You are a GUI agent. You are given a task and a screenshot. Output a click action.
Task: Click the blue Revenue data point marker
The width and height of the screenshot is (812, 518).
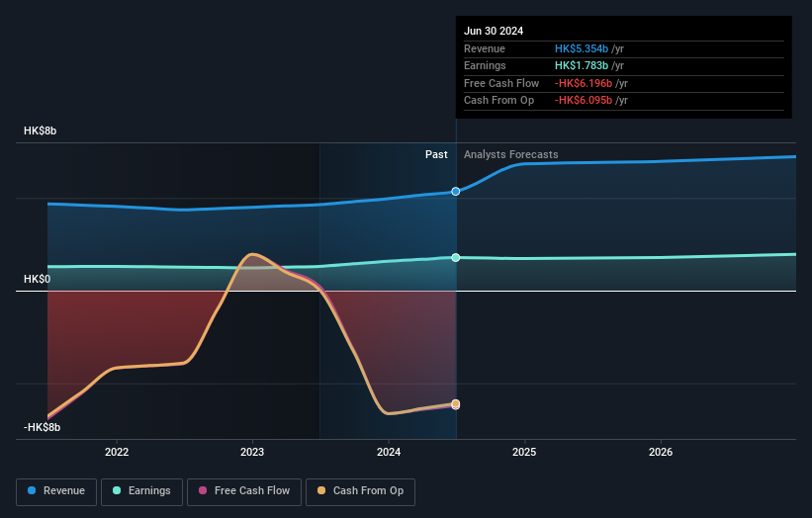[456, 192]
